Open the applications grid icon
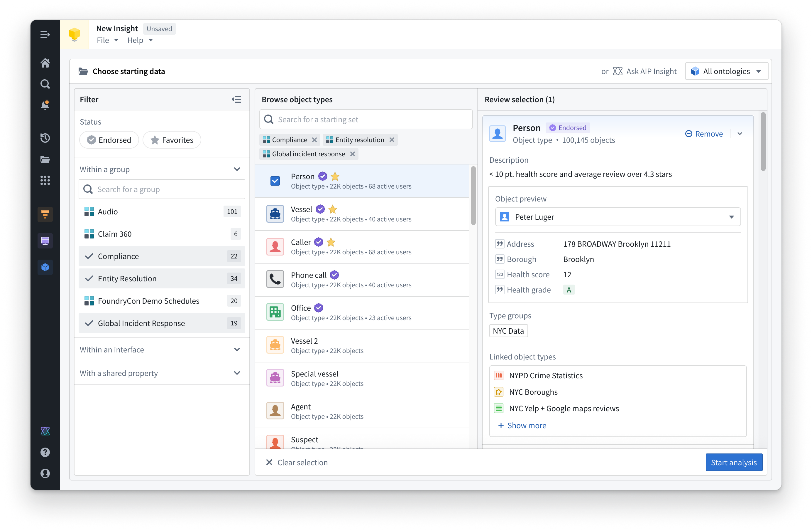Image resolution: width=812 pixels, height=531 pixels. click(45, 180)
